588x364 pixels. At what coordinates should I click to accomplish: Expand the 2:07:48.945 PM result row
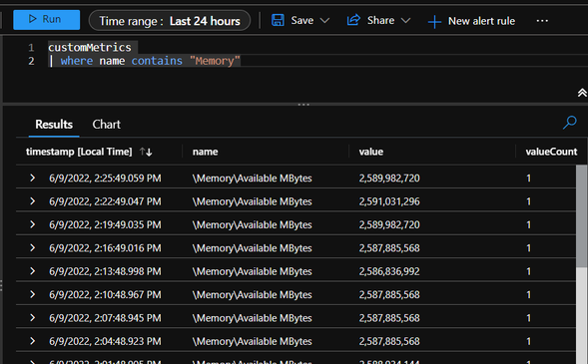pyautogui.click(x=32, y=318)
